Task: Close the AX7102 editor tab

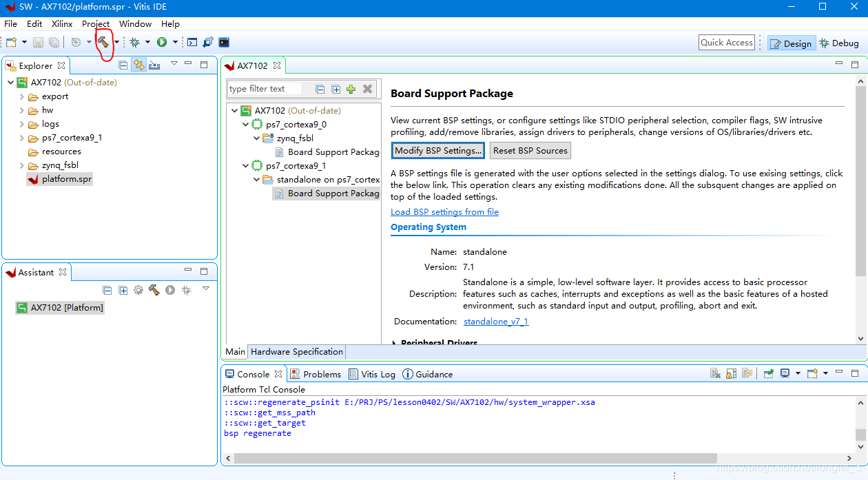Action: click(277, 65)
